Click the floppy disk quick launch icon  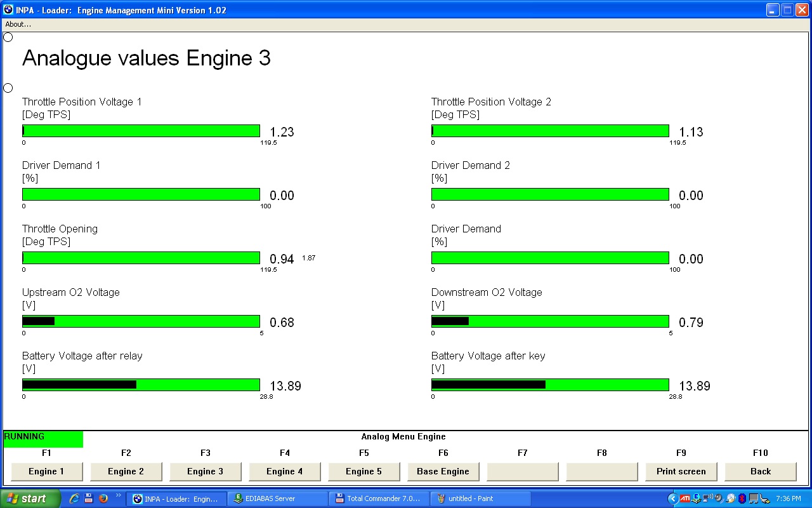tap(89, 498)
